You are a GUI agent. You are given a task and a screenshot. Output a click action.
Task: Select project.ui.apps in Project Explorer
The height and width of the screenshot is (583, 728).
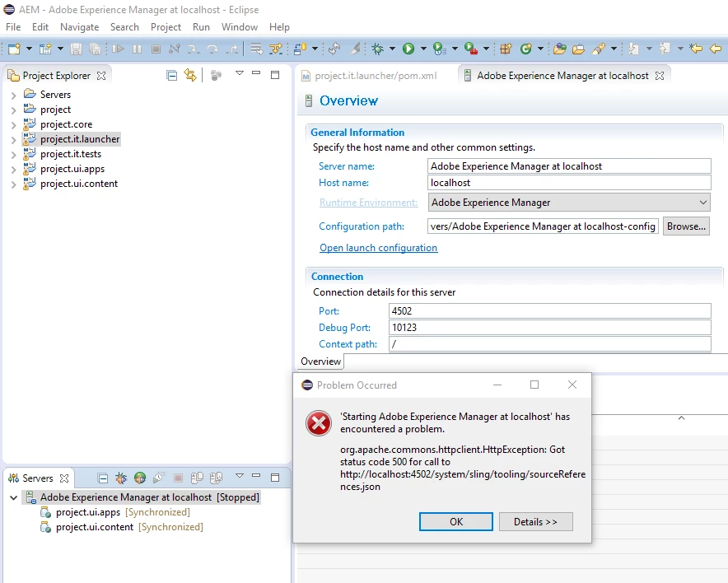click(x=72, y=169)
